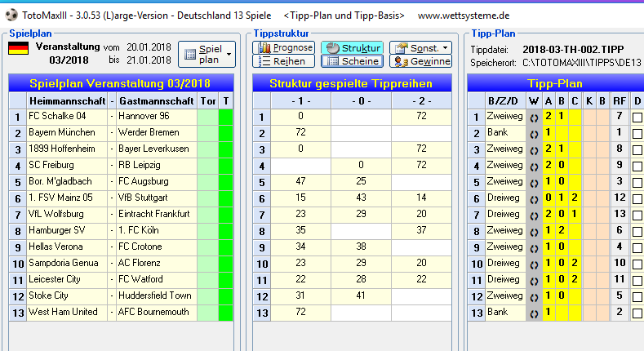
Task: Open the Spielplan dropdown button
Action: point(207,54)
